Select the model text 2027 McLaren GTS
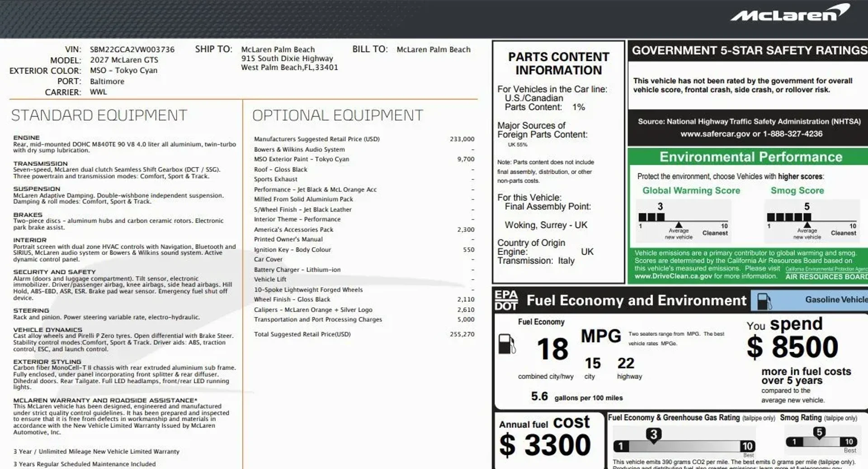 pos(124,60)
